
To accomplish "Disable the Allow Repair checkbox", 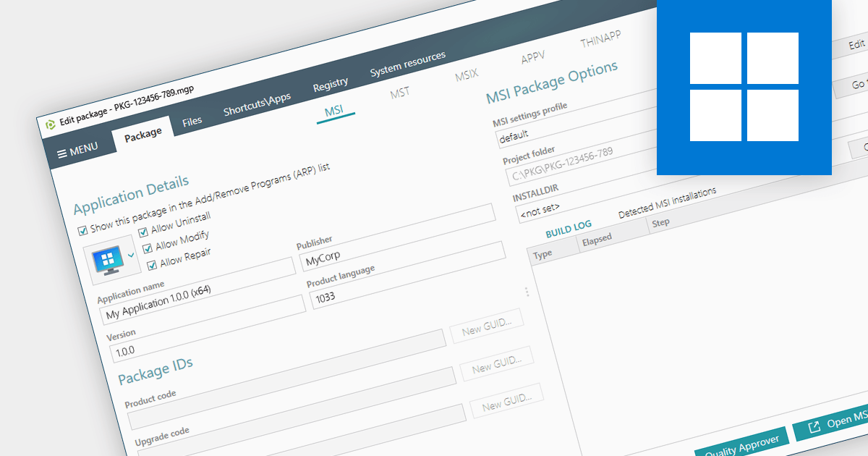I will coord(152,265).
